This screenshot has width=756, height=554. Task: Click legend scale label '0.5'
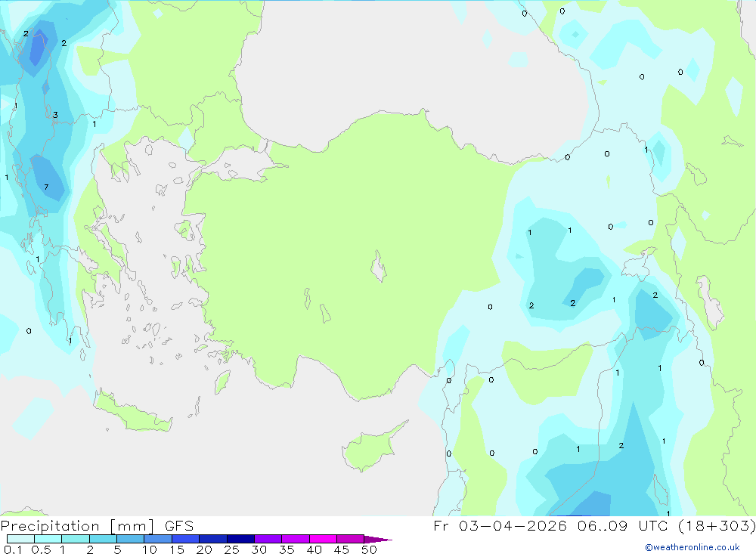point(41,549)
